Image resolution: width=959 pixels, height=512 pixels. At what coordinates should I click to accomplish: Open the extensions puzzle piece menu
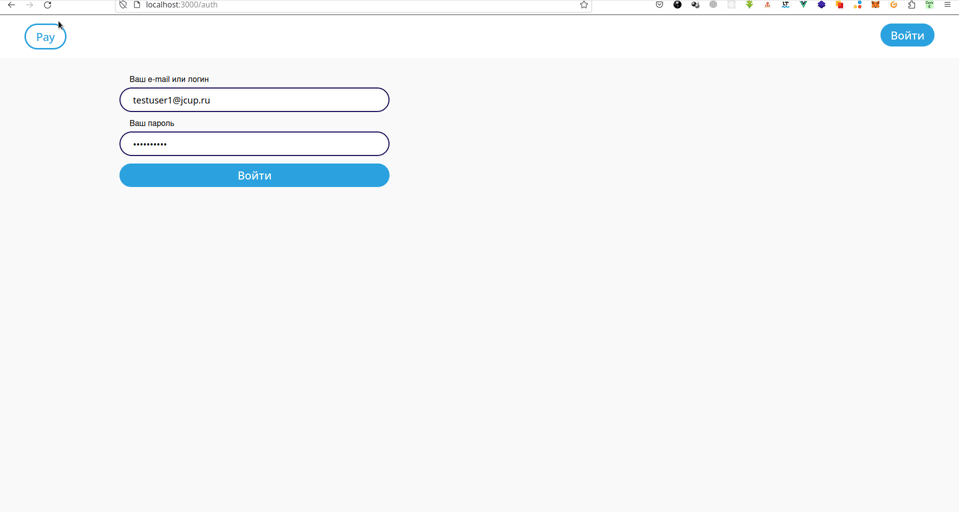click(x=911, y=5)
